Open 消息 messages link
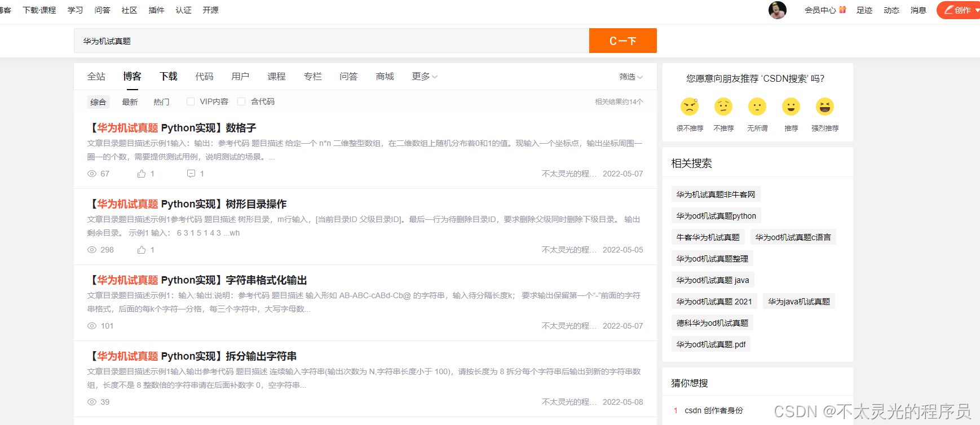This screenshot has height=425, width=980. point(919,10)
